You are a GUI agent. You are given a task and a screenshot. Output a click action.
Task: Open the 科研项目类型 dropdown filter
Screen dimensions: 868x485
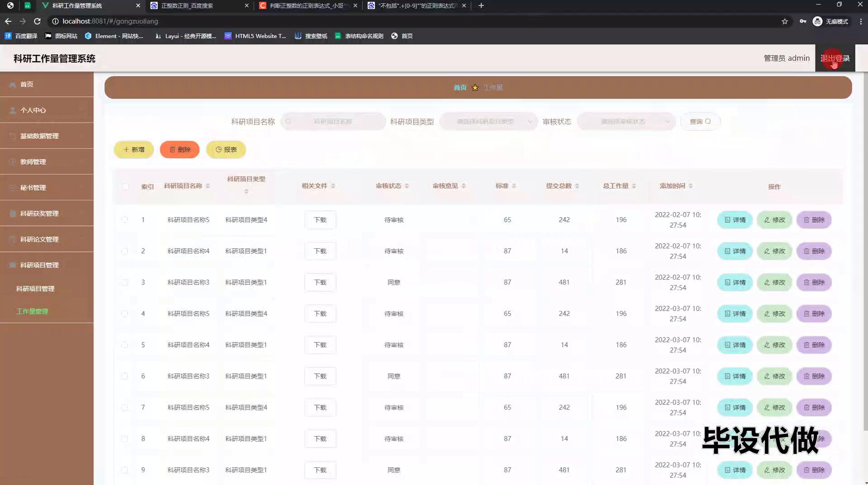click(x=488, y=122)
